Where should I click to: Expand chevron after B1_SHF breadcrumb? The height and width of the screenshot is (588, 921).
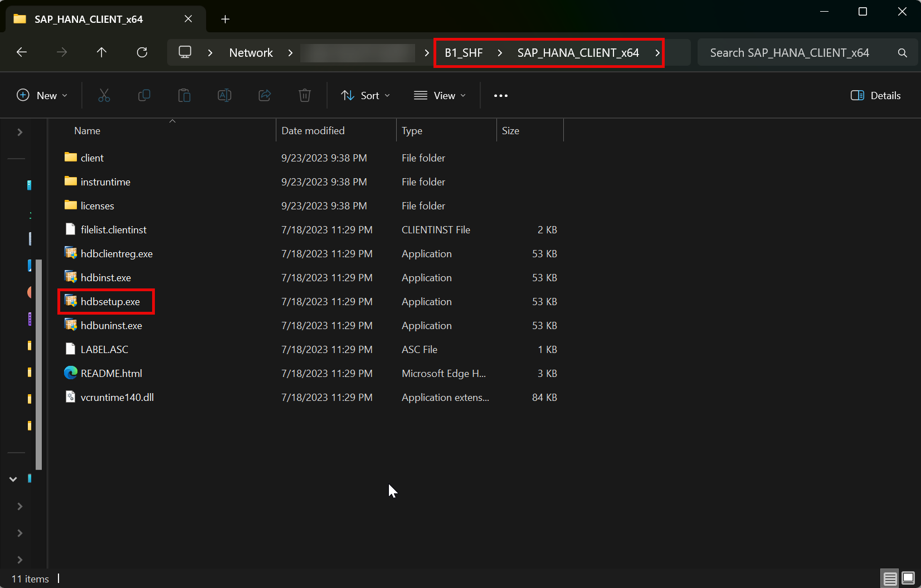500,53
